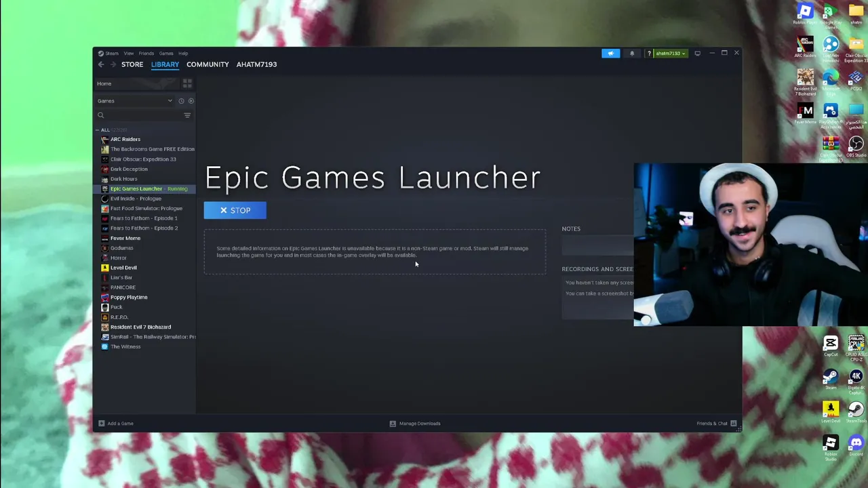Open PCSX2 desktop shortcut
The width and height of the screenshot is (868, 488).
coord(856,80)
